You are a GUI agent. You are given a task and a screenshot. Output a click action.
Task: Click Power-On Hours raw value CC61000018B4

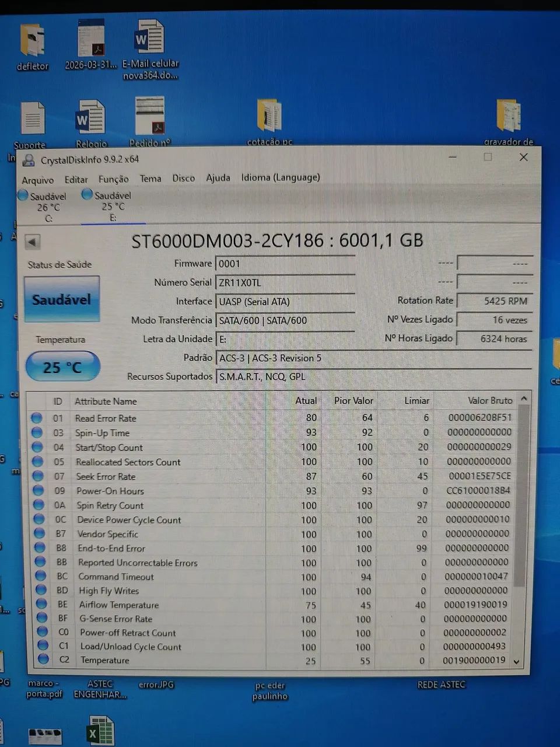coord(478,490)
